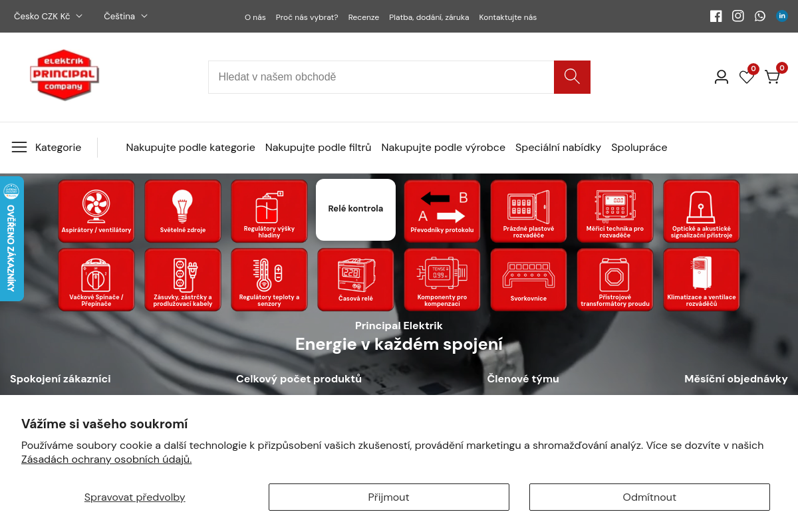This screenshot has width=798, height=532.
Task: Select Nakupujte podle filtrů menu item
Action: (x=319, y=148)
